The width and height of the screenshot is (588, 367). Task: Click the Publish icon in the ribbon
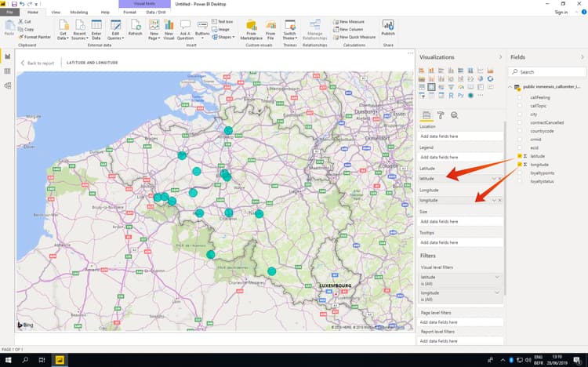387,27
